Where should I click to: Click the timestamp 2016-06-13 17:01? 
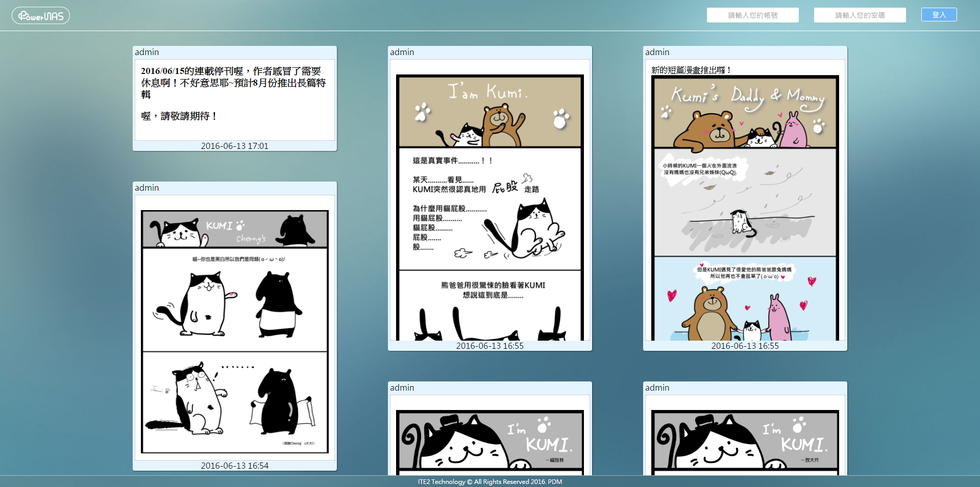(235, 146)
